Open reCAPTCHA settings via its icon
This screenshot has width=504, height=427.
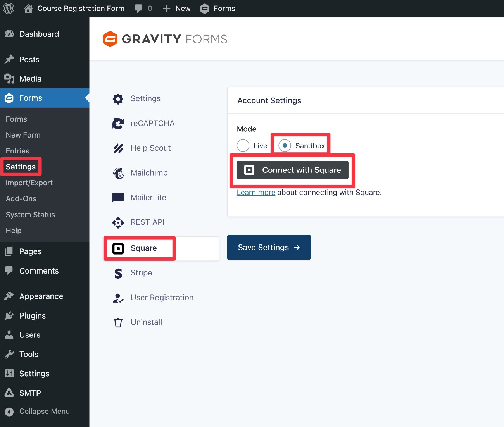click(118, 124)
